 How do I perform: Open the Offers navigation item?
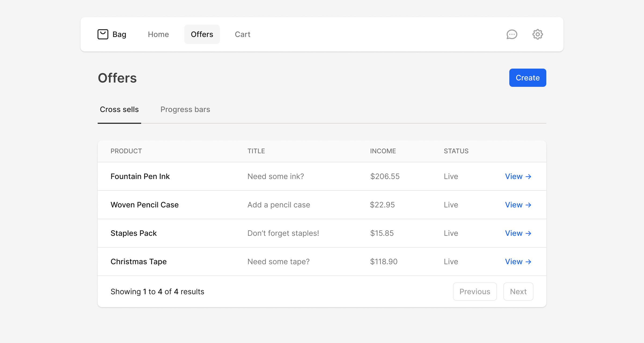(x=202, y=34)
